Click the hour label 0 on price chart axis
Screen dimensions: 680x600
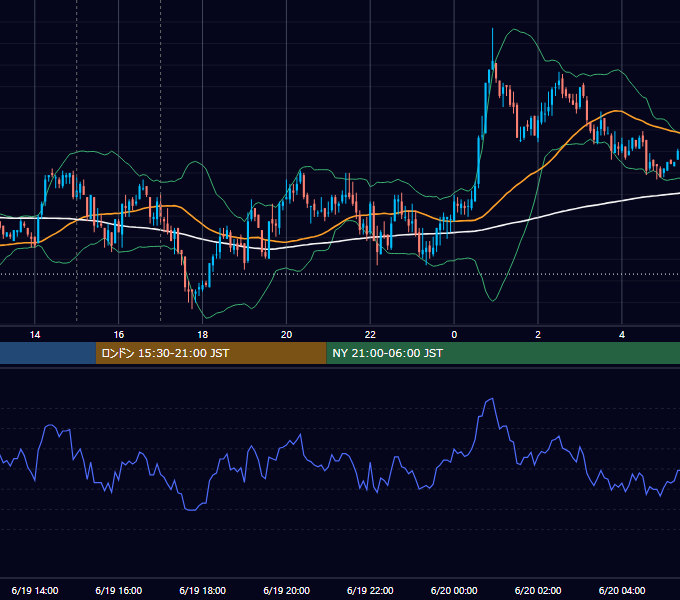[x=454, y=335]
